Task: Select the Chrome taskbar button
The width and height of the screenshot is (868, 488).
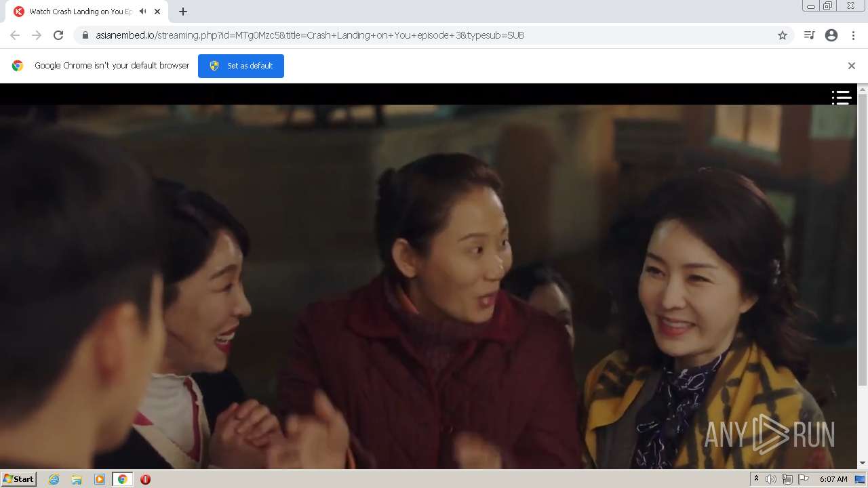Action: (122, 479)
